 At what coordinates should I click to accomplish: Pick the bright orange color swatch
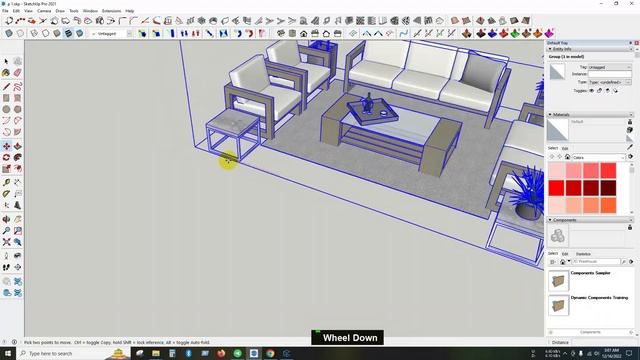pyautogui.click(x=608, y=205)
